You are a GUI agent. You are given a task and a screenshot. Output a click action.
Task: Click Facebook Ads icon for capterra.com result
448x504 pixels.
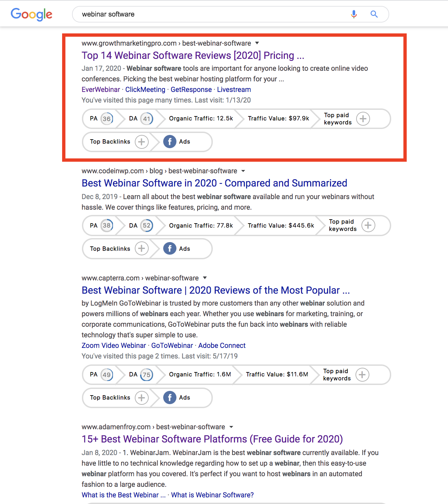click(x=170, y=398)
